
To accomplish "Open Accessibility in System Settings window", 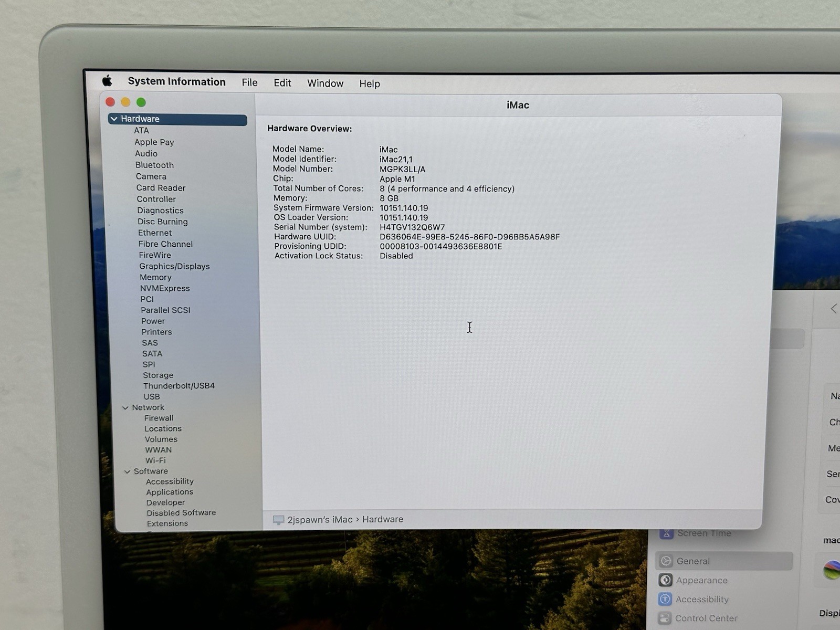I will (x=702, y=599).
